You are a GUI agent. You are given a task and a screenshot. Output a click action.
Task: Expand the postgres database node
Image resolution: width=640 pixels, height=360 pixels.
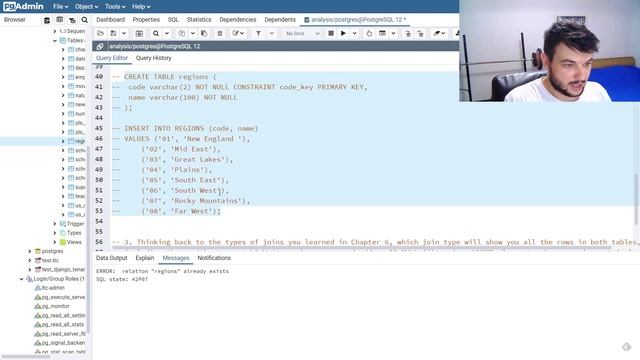30,251
